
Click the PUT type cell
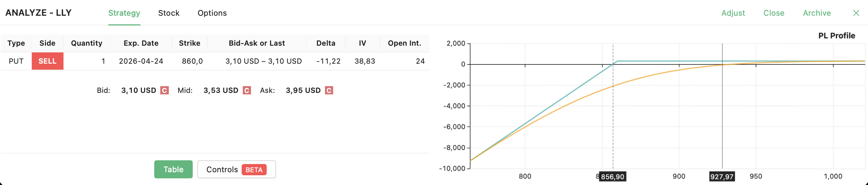pyautogui.click(x=16, y=61)
